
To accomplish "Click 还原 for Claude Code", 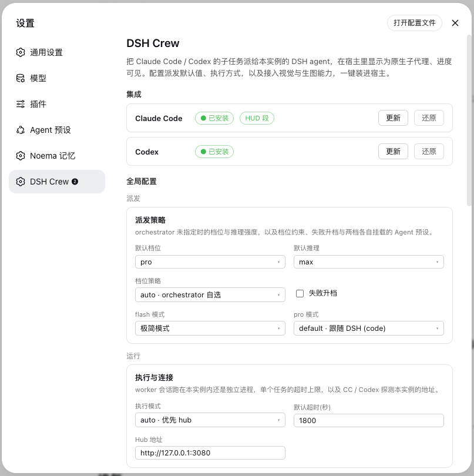I will [429, 118].
